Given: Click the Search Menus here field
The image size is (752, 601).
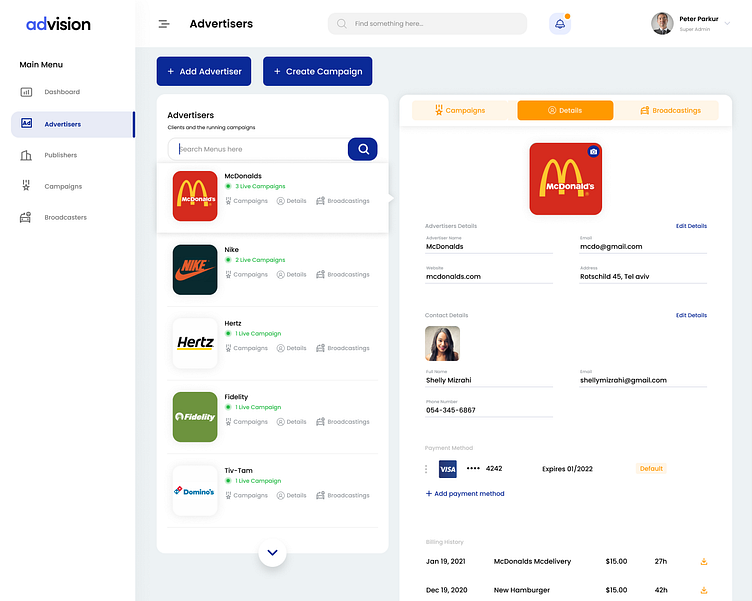Looking at the screenshot, I should point(258,149).
